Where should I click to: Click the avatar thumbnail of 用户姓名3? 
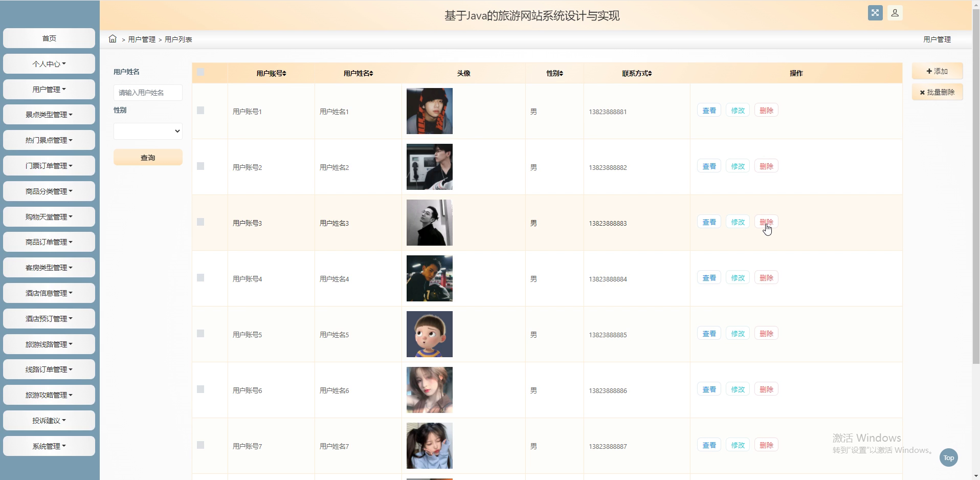click(x=430, y=223)
